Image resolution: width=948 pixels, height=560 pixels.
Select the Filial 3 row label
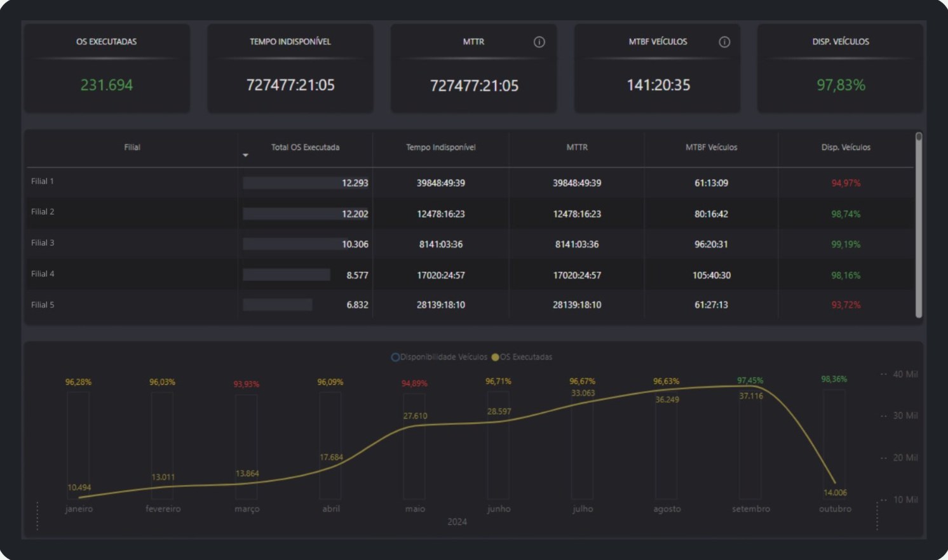point(43,243)
